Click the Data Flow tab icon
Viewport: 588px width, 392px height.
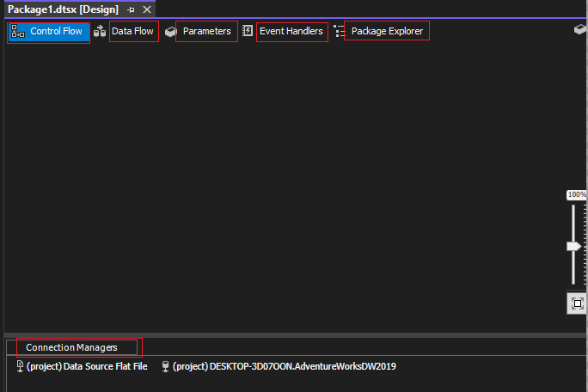100,32
